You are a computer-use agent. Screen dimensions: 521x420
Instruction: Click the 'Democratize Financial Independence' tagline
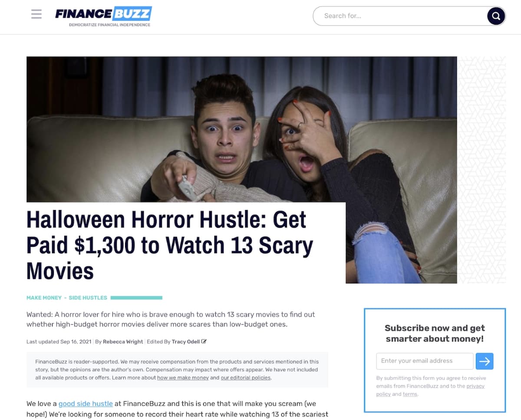coord(109,25)
